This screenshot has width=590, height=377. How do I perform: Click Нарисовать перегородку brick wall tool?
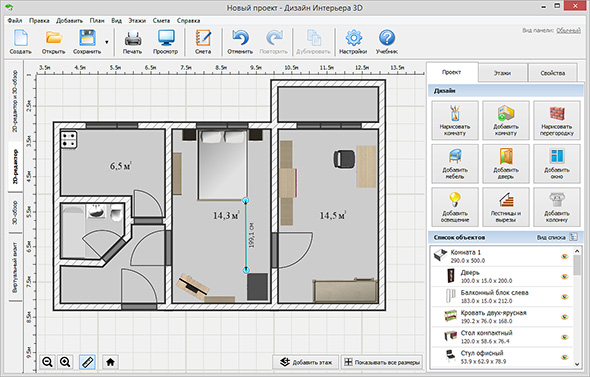pyautogui.click(x=557, y=120)
